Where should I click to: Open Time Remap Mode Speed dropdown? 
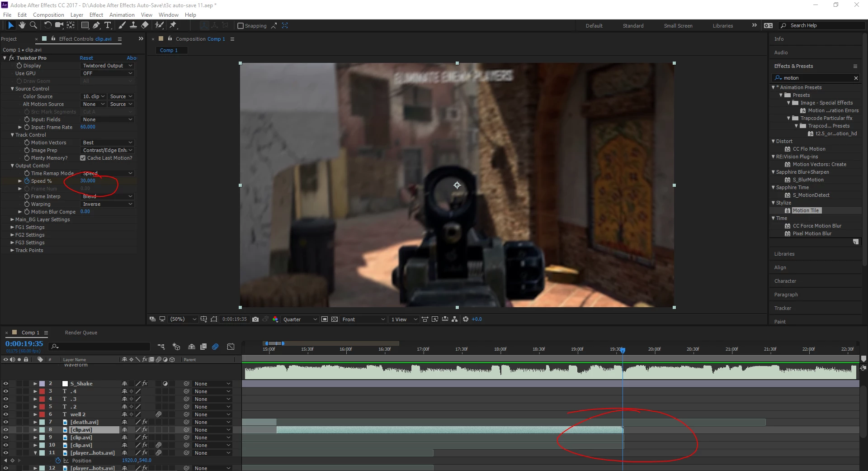click(107, 173)
